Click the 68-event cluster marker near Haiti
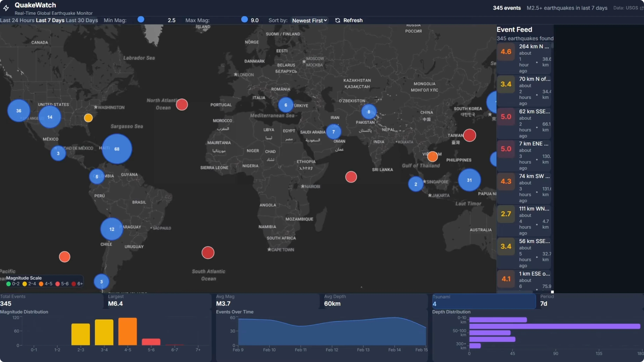Screen dimensions: 644x362 117,149
